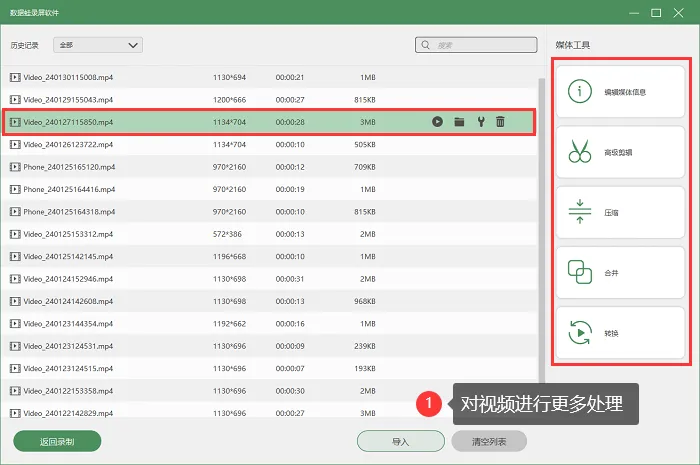Select row Video_240124152946.mp4

[269, 279]
